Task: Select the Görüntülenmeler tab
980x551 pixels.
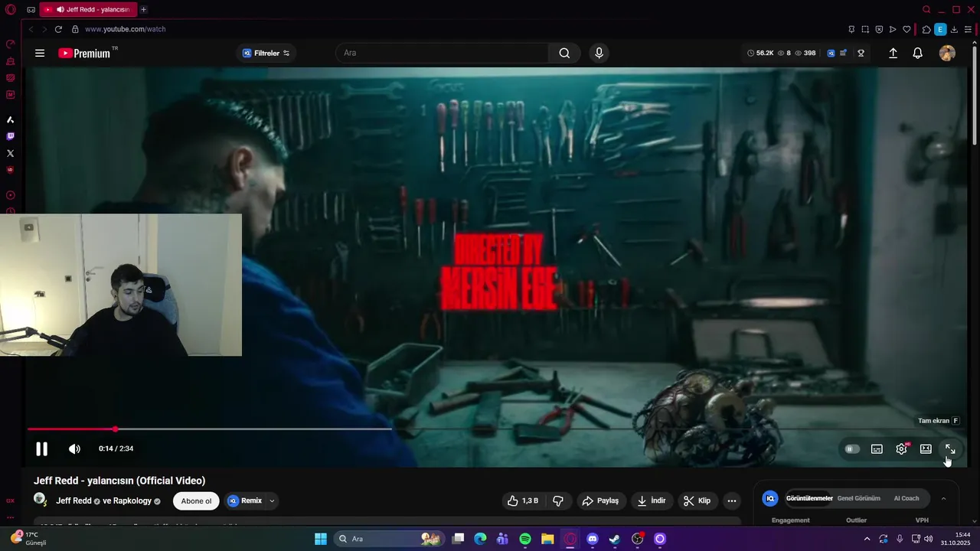Action: (809, 498)
